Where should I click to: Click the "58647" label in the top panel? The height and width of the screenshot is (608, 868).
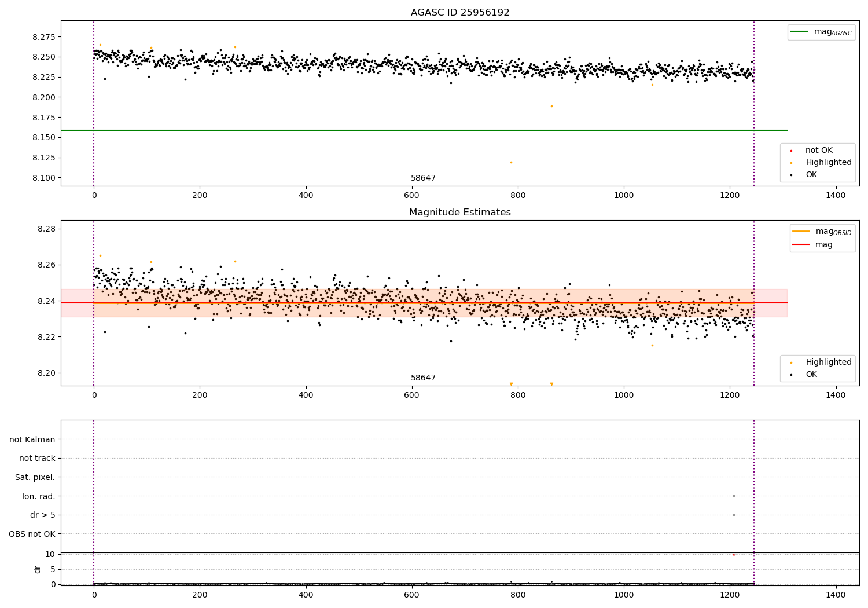[423, 178]
